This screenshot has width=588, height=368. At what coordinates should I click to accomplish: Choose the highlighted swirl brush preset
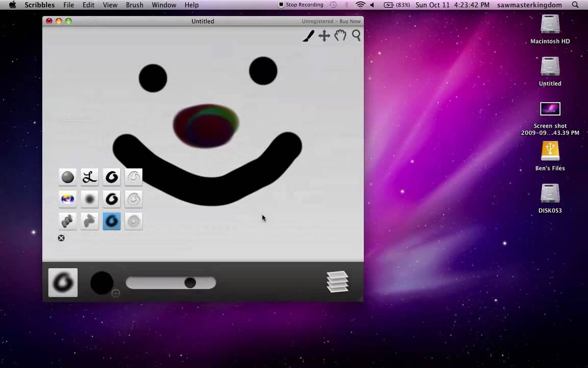(111, 221)
